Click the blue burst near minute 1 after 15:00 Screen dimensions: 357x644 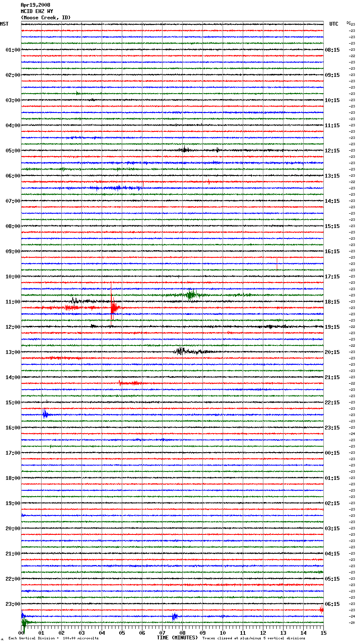tap(46, 414)
